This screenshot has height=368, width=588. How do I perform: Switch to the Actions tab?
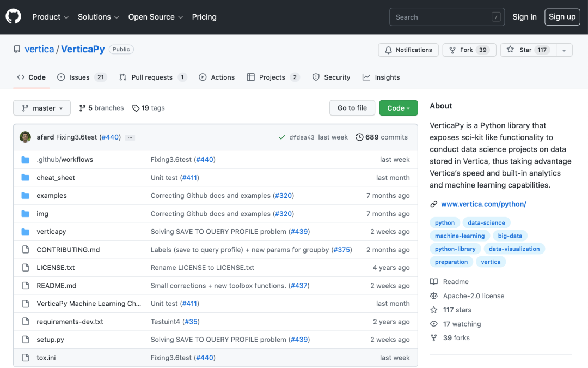click(217, 77)
